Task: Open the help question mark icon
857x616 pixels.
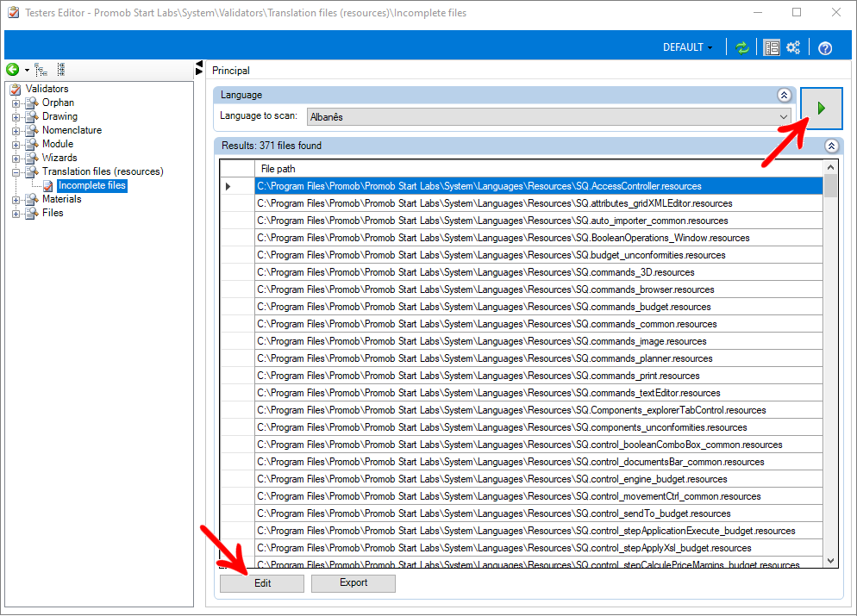Action: 825,48
